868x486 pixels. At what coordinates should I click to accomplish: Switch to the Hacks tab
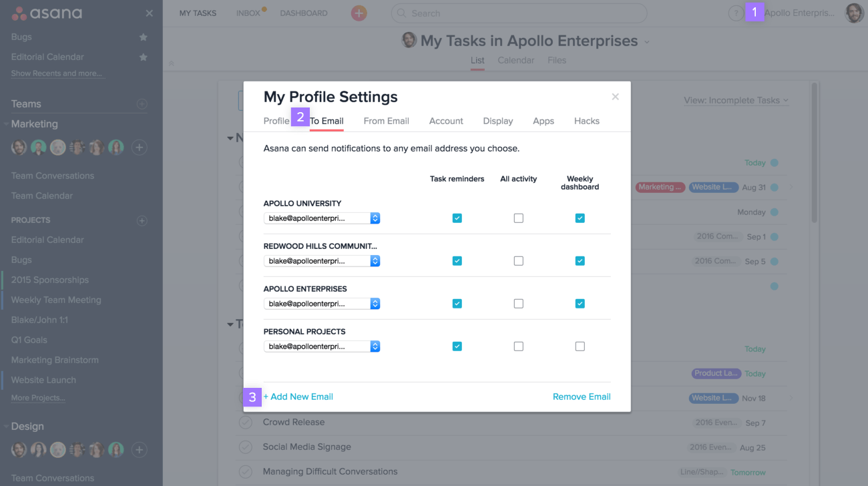pos(587,121)
